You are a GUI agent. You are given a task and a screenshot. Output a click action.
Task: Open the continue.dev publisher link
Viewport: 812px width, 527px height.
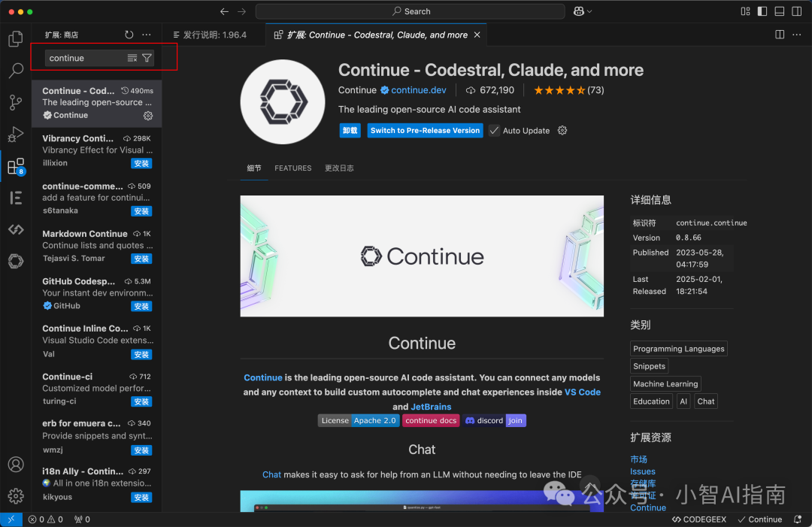coord(418,90)
